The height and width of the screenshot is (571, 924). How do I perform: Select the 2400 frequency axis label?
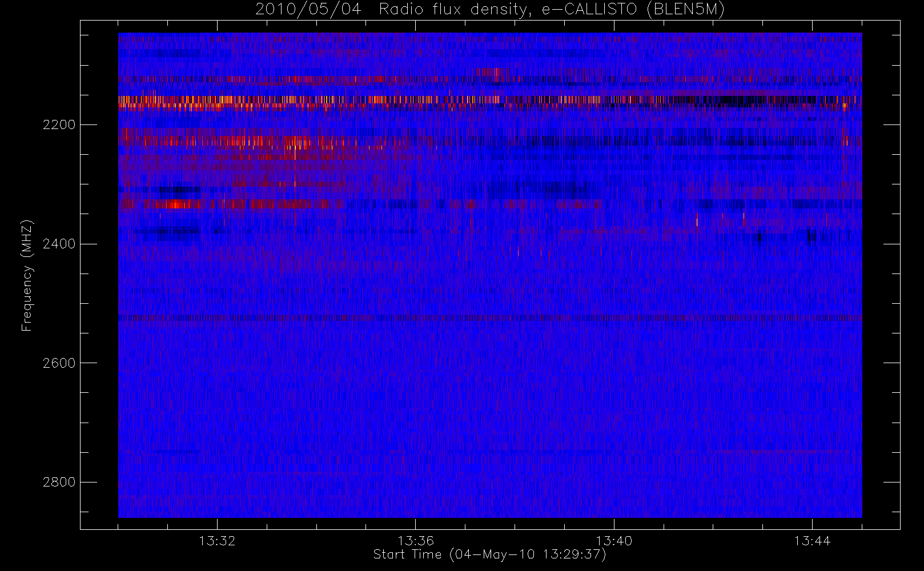pyautogui.click(x=59, y=244)
